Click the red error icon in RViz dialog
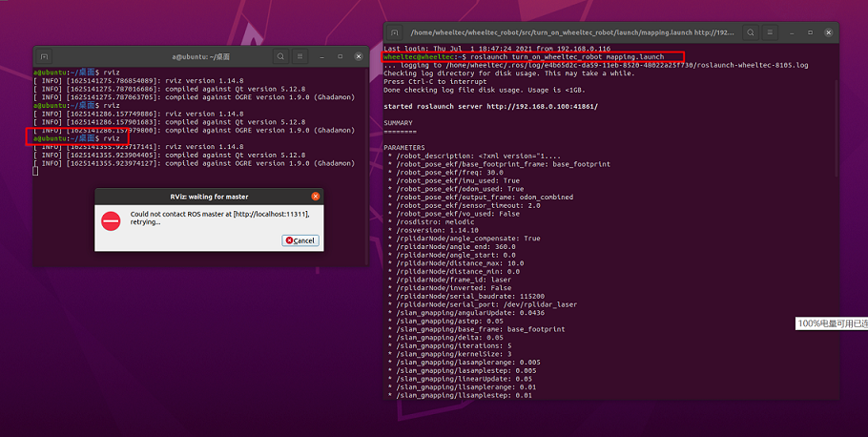 click(111, 221)
